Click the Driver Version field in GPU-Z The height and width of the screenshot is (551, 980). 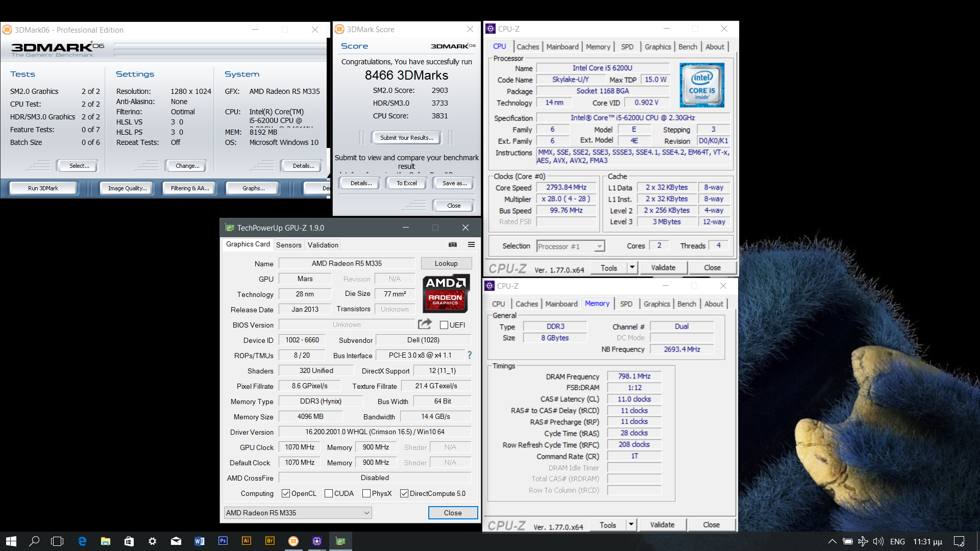375,432
